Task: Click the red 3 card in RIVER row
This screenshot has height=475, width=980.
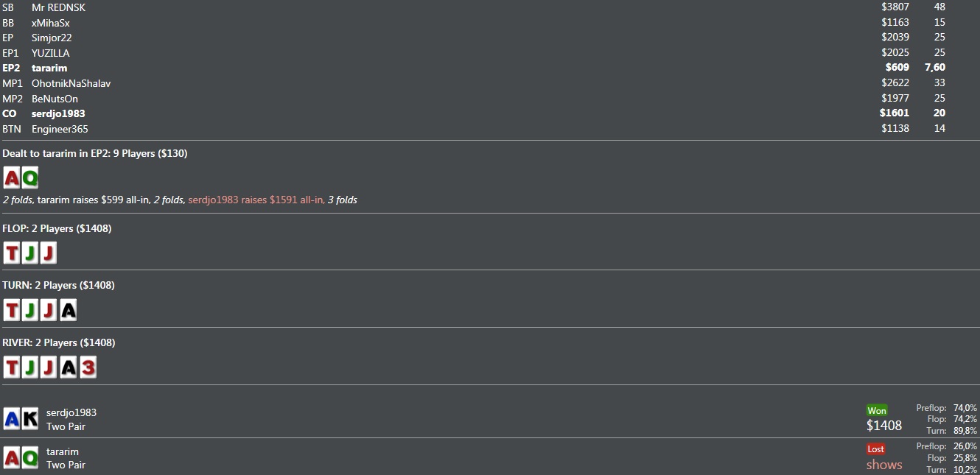Action: click(x=88, y=367)
